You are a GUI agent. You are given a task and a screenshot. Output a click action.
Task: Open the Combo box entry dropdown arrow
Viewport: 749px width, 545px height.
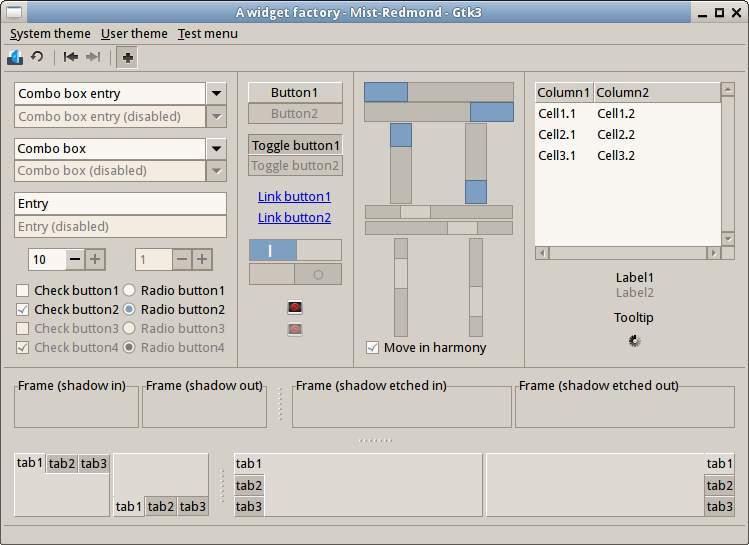[216, 94]
